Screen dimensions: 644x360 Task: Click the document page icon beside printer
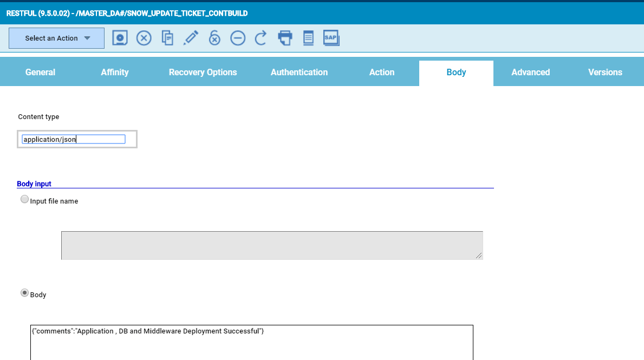[x=308, y=38]
